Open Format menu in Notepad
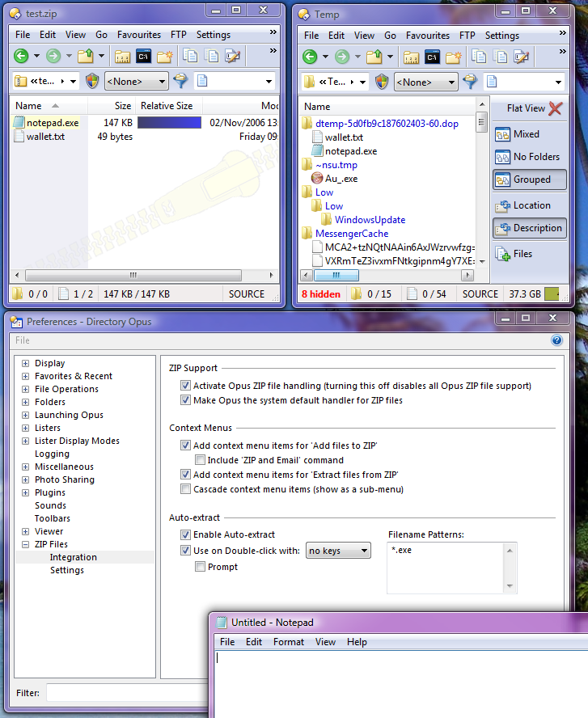The height and width of the screenshot is (718, 588). (x=289, y=642)
